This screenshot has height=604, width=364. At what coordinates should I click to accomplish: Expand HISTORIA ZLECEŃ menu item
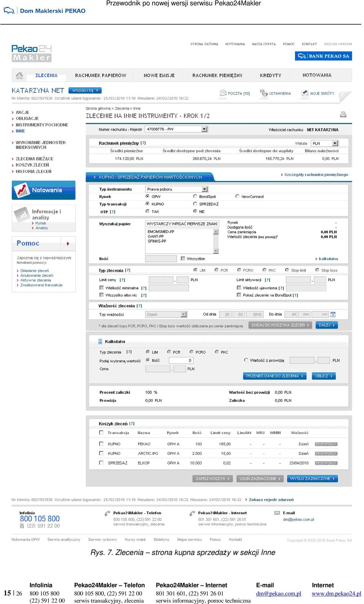[x=33, y=171]
